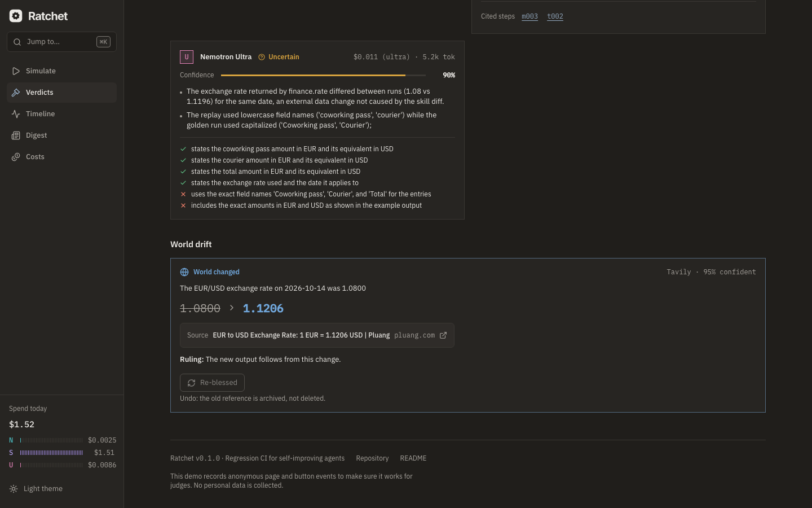The width and height of the screenshot is (812, 508).
Task: Click the Spend today total $1.52
Action: [21, 424]
